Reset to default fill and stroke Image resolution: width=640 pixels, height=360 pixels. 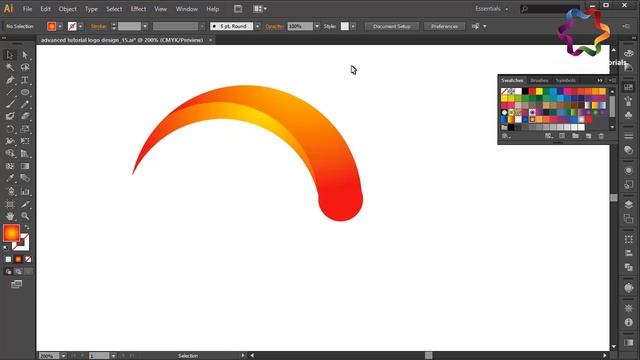coord(5,248)
